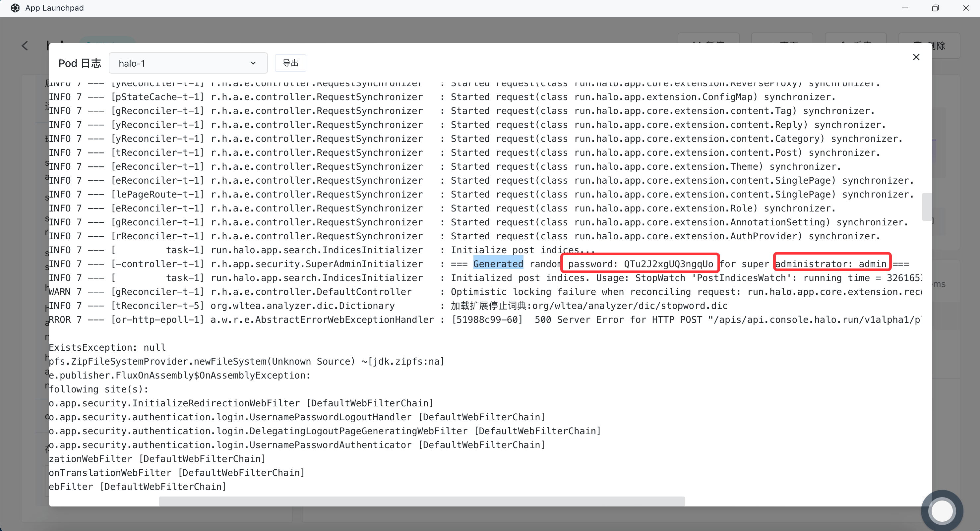Image resolution: width=980 pixels, height=531 pixels.
Task: Click the highlighted word Generated
Action: tap(498, 264)
